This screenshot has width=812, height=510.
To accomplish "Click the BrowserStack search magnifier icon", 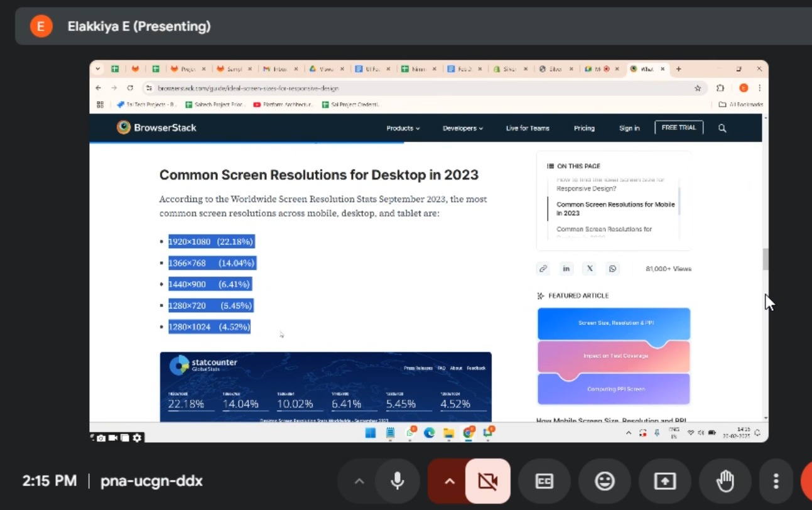I will 722,128.
